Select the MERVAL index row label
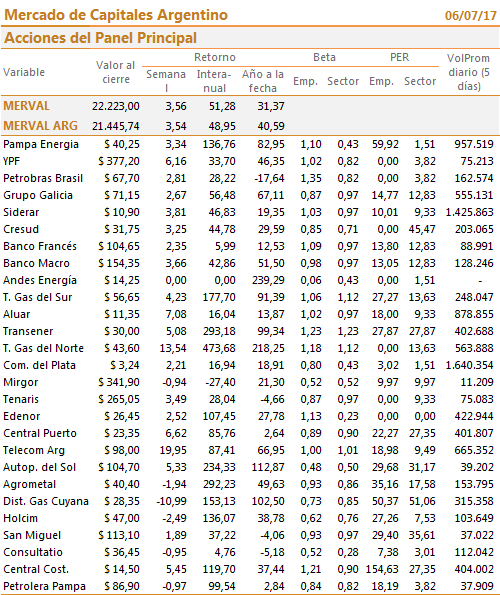500x595 pixels. click(27, 106)
